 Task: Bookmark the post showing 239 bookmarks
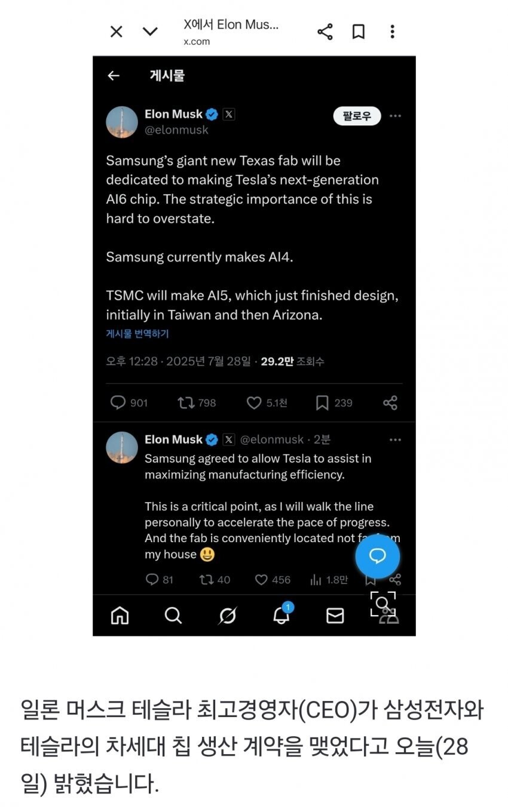pos(322,403)
